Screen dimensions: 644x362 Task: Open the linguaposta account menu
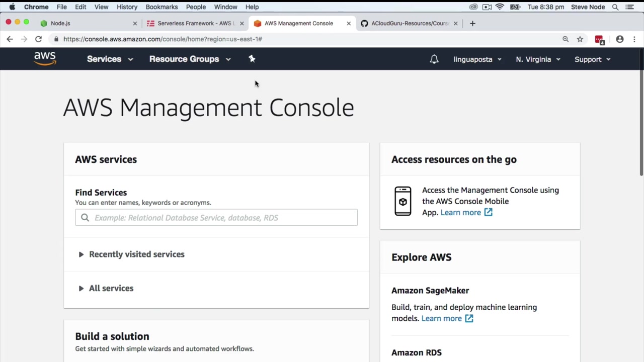click(x=477, y=59)
